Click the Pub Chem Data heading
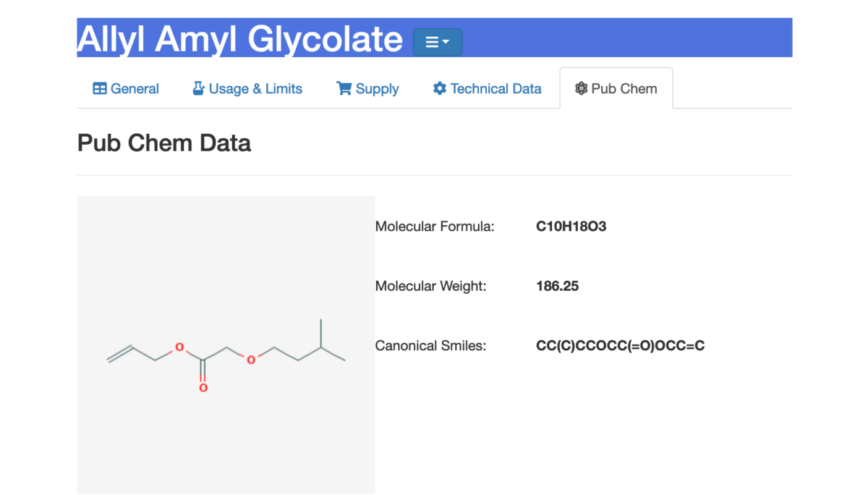Viewport: 868px width, 495px height. pyautogui.click(x=164, y=143)
